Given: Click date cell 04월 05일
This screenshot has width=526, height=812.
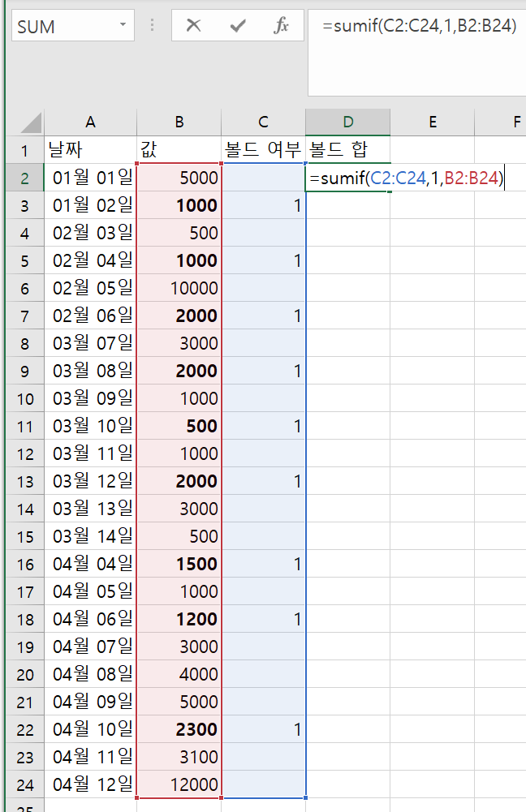Looking at the screenshot, I should [x=90, y=592].
